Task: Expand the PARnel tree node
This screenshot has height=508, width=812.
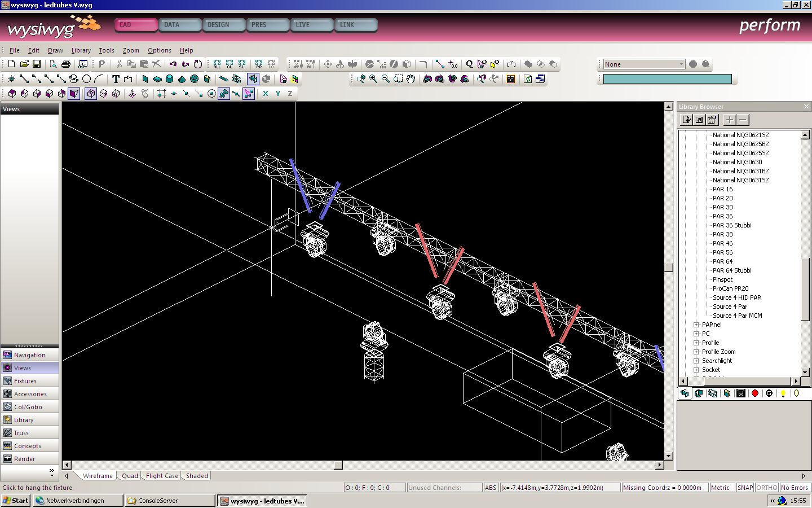Action: 696,325
